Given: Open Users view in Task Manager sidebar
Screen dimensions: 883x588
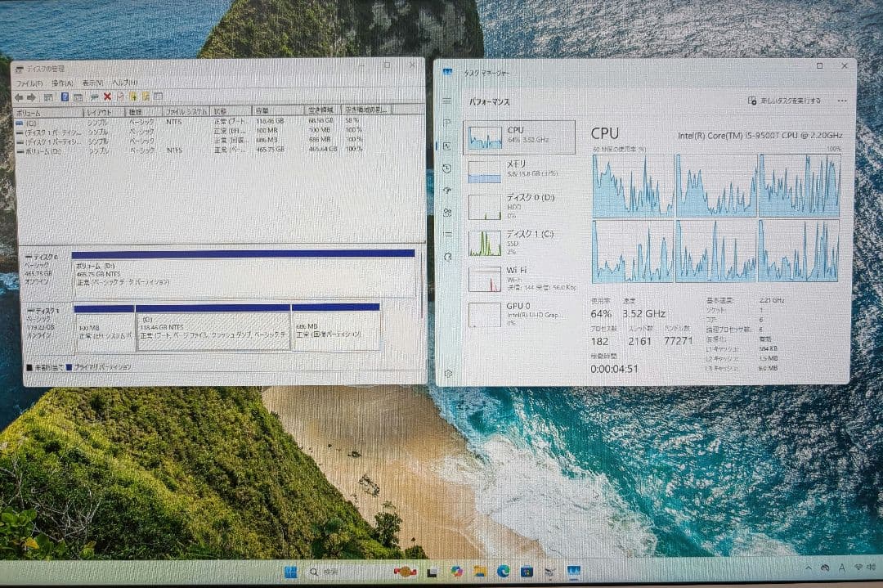Looking at the screenshot, I should 447,213.
